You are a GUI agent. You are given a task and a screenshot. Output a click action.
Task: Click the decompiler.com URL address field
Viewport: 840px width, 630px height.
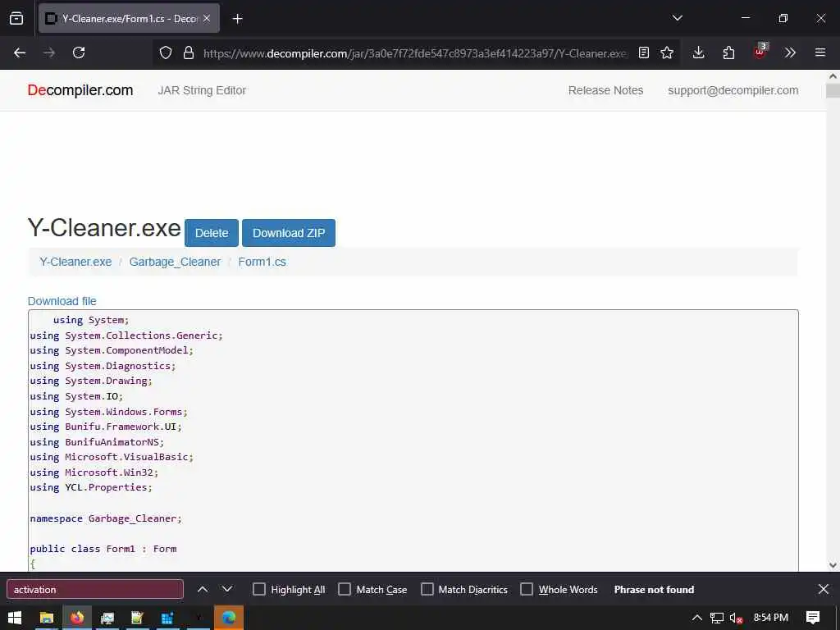[x=414, y=53]
